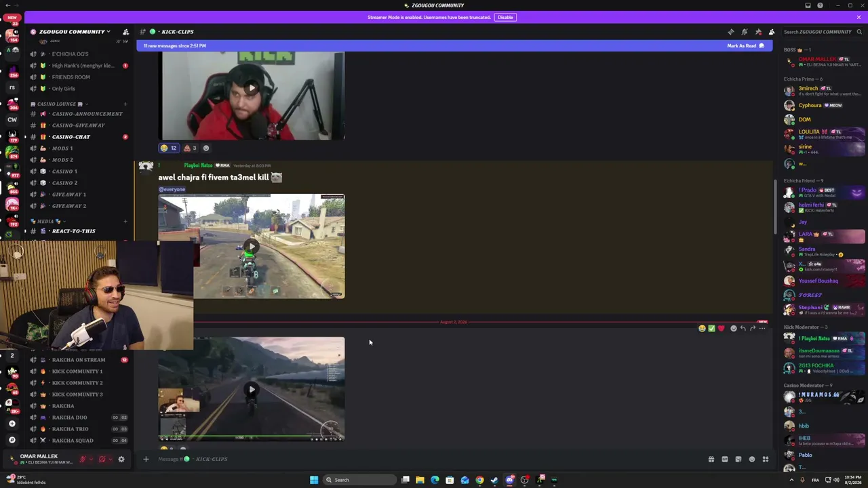The width and height of the screenshot is (868, 488).
Task: Toggle the poop emoji reaction with 3
Action: coord(190,148)
